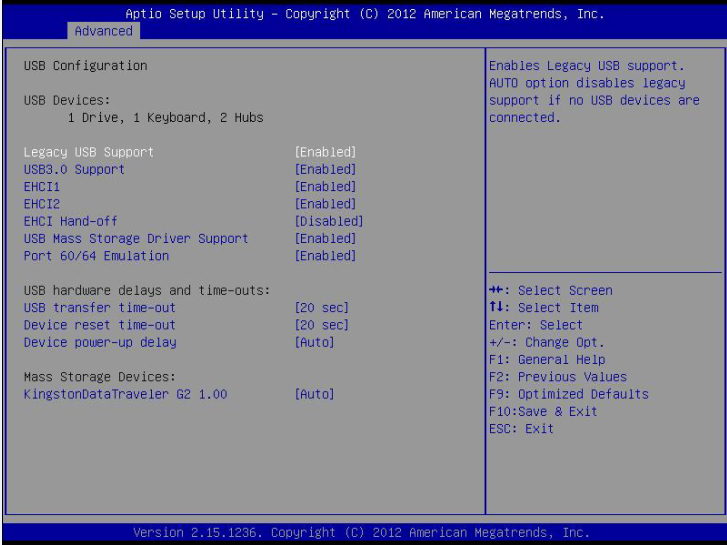Select the USB transfer time-out label
This screenshot has width=727, height=545.
99,308
